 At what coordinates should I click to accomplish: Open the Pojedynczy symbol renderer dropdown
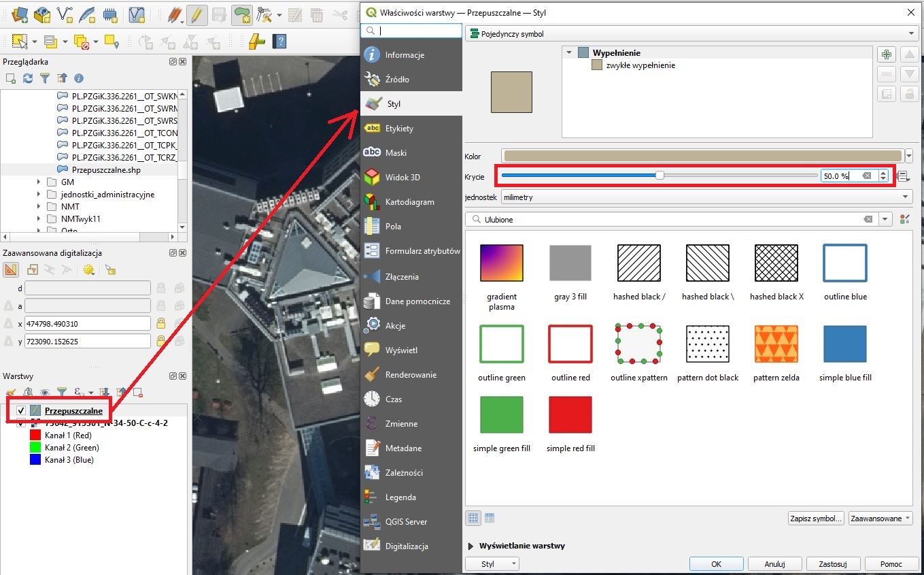pyautogui.click(x=690, y=33)
